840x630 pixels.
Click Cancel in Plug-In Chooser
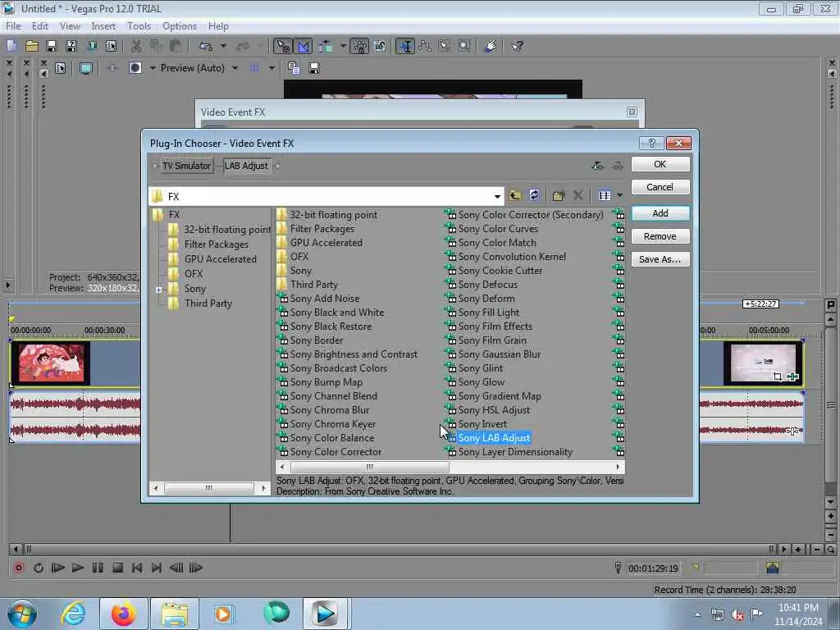point(660,187)
